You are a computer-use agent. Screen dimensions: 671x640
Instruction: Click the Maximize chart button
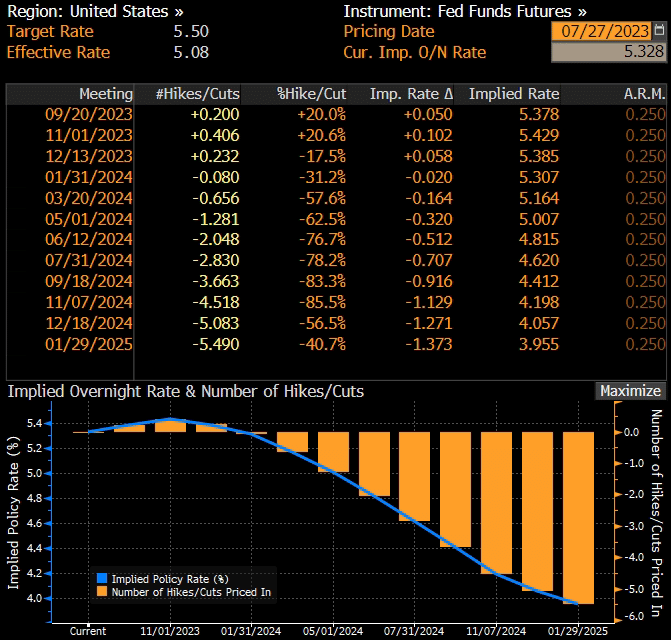pos(630,391)
